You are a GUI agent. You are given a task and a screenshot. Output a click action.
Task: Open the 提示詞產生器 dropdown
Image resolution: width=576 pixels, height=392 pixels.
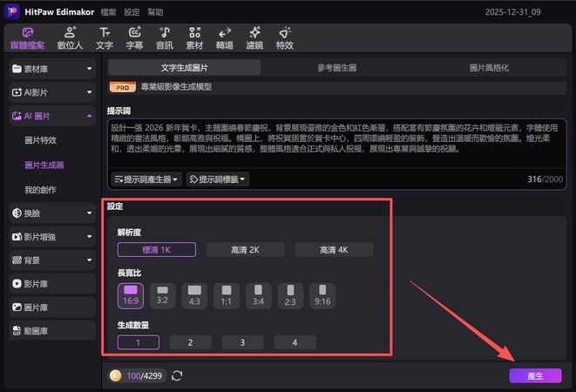pos(146,179)
